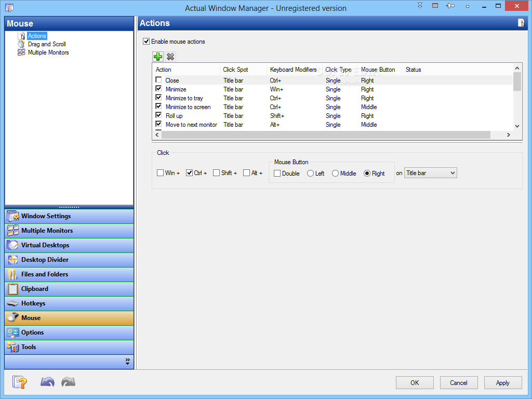Click the horizontal scroll right arrow
Screen dimensions: 532x399
pyautogui.click(x=508, y=135)
